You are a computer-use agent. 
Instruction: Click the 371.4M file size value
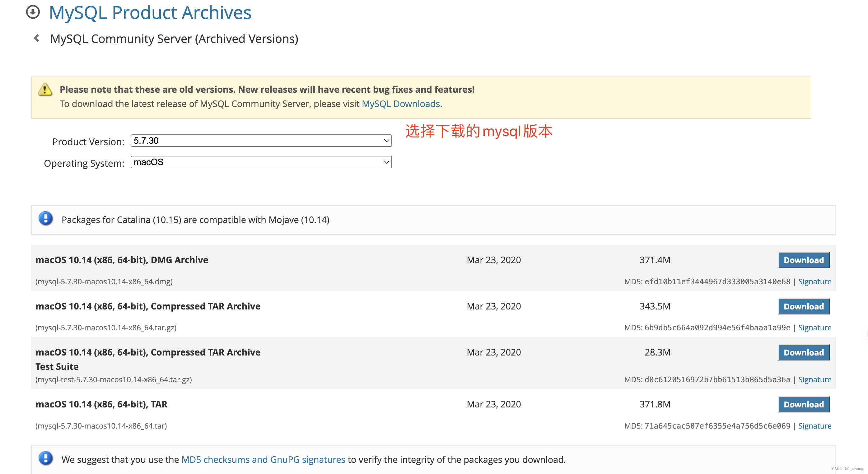click(655, 260)
